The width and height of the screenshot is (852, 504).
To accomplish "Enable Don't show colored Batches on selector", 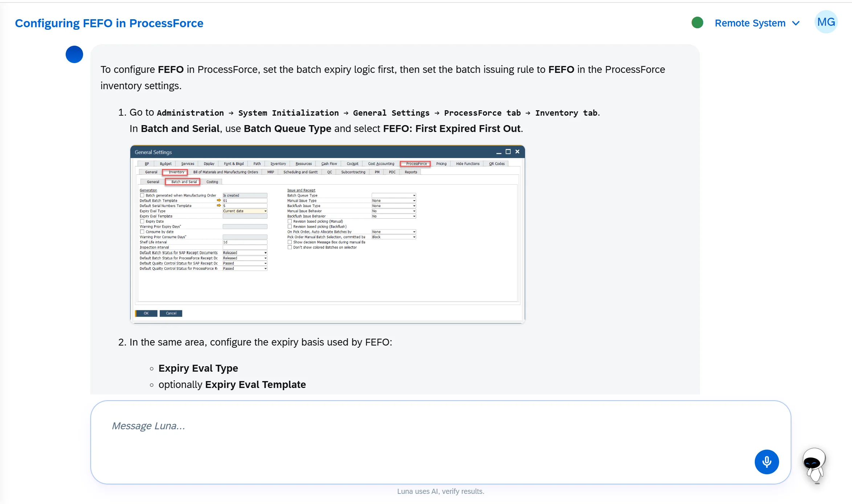I will [290, 247].
